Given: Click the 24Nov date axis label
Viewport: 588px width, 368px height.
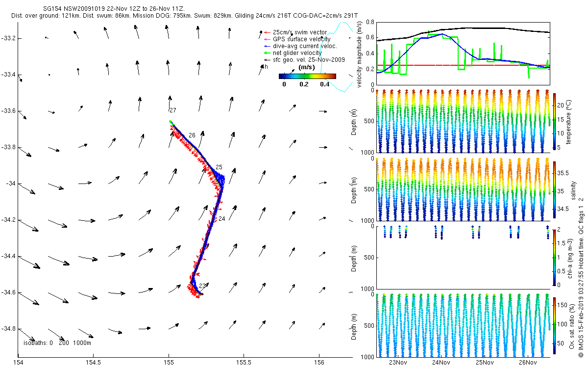Looking at the screenshot, I should [x=441, y=363].
